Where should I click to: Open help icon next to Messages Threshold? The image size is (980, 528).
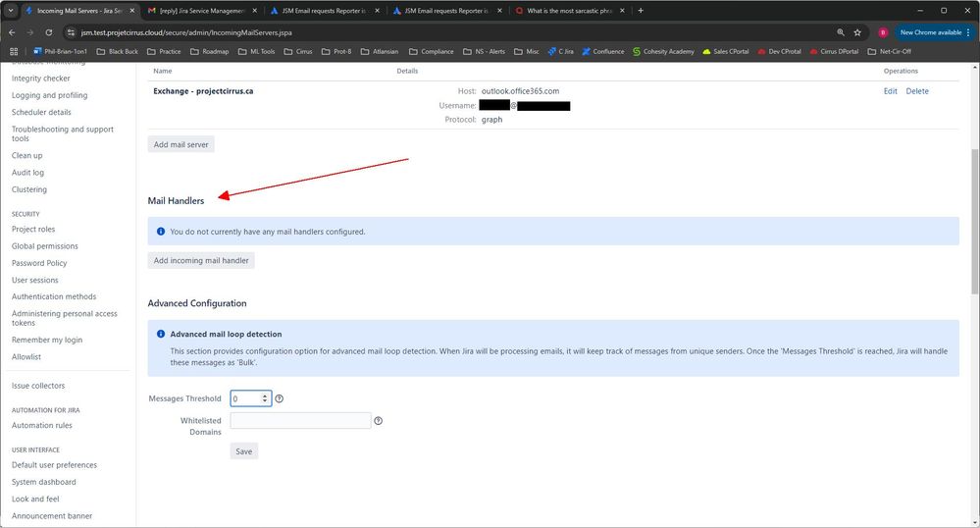coord(280,398)
